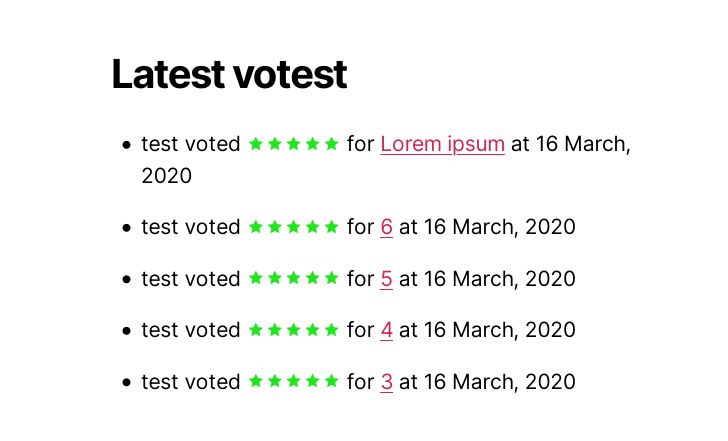Open the link labeled 6
This screenshot has width=728, height=441.
tap(386, 227)
